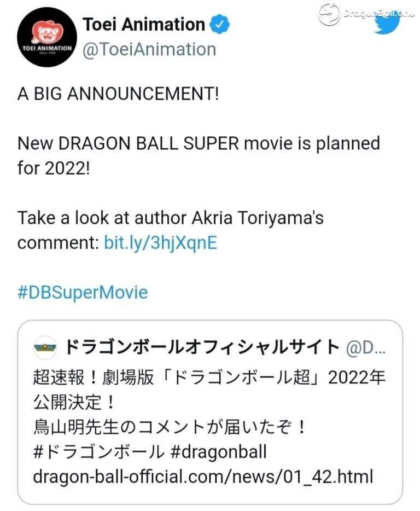Click the @ToeiAnimation handle
Image resolution: width=420 pixels, height=511 pixels.
(x=149, y=50)
